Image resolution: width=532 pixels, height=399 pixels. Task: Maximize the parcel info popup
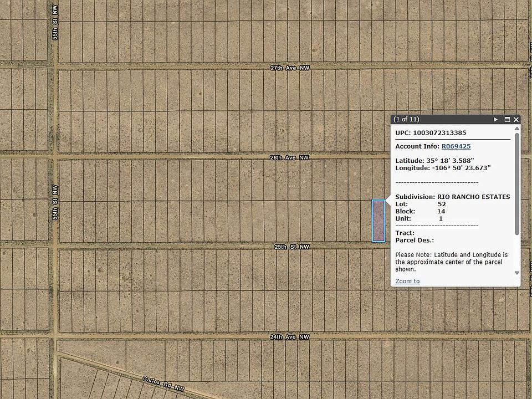[x=507, y=120]
